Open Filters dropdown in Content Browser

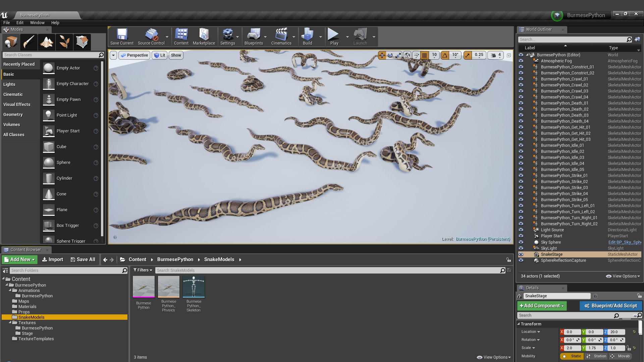click(143, 270)
